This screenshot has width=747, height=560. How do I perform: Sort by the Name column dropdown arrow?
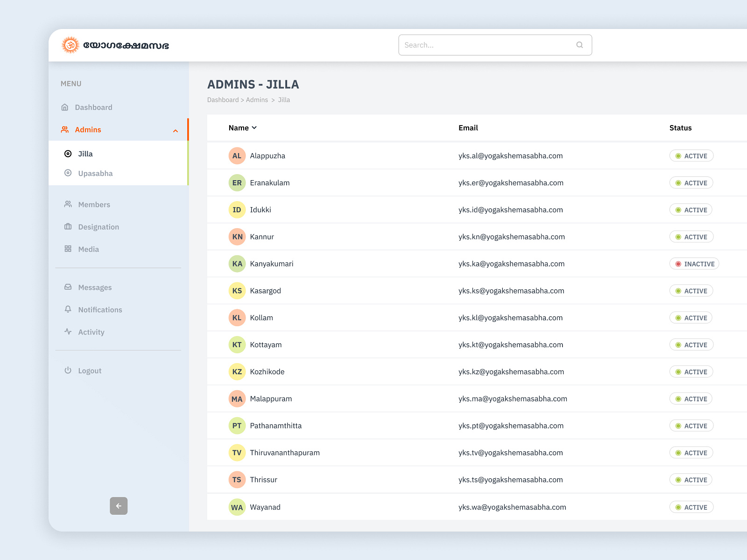254,128
